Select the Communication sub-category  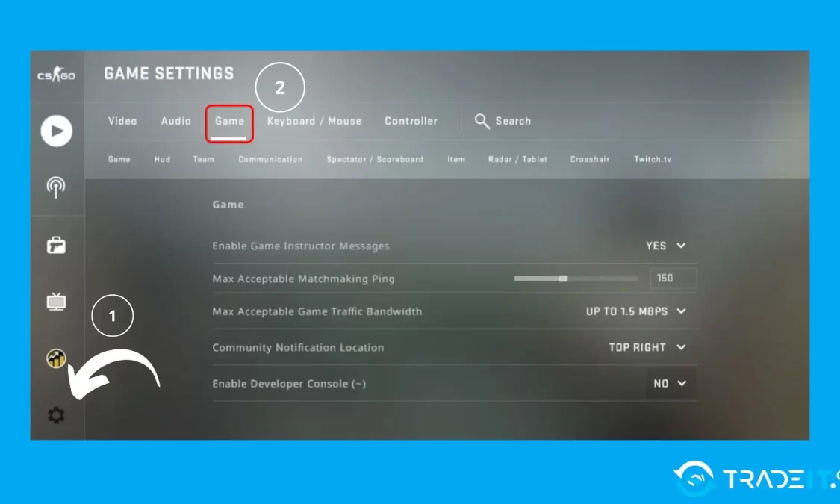270,159
